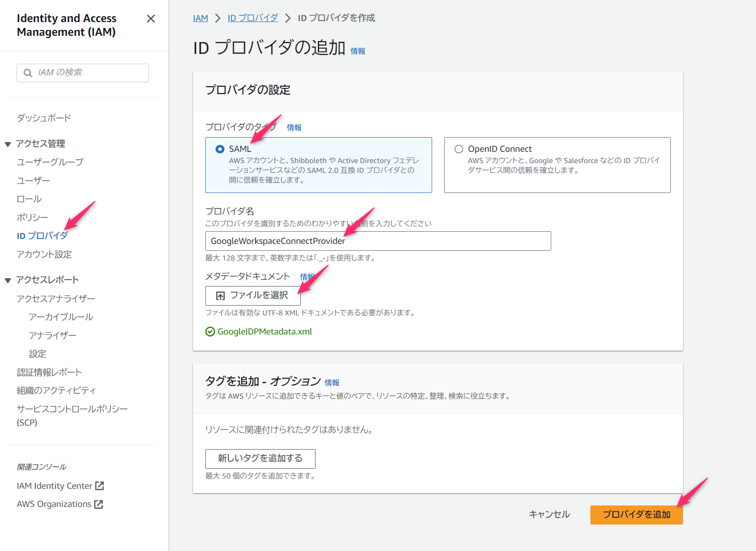Open ID プロバイダ in the sidebar
The width and height of the screenshot is (756, 551).
[x=43, y=236]
